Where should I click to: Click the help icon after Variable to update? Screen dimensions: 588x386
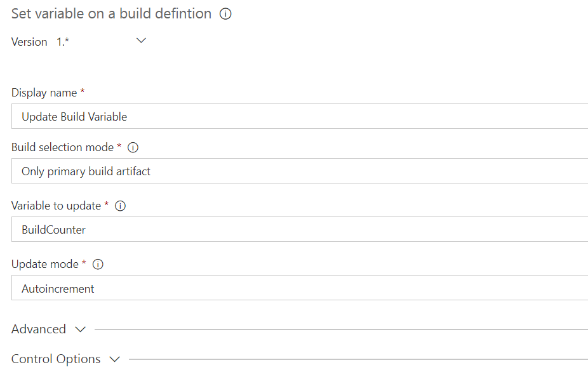click(x=120, y=206)
